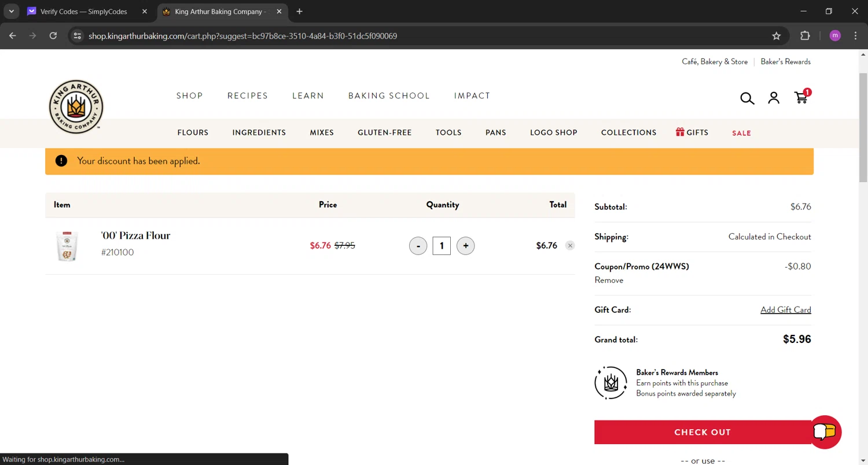Click the quantity input field

click(x=442, y=246)
